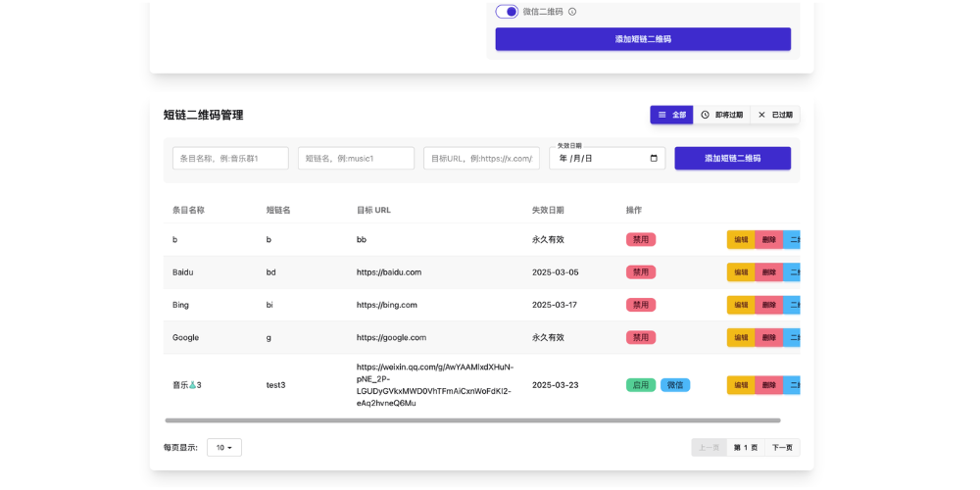Click the info icon beside 微信二维码
This screenshot has width=980, height=490.
click(x=572, y=12)
